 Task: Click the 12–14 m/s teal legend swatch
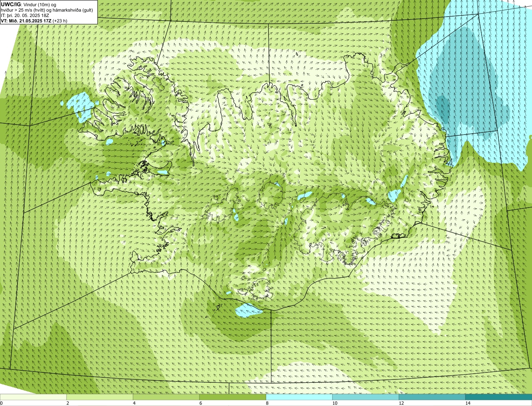[432, 397]
